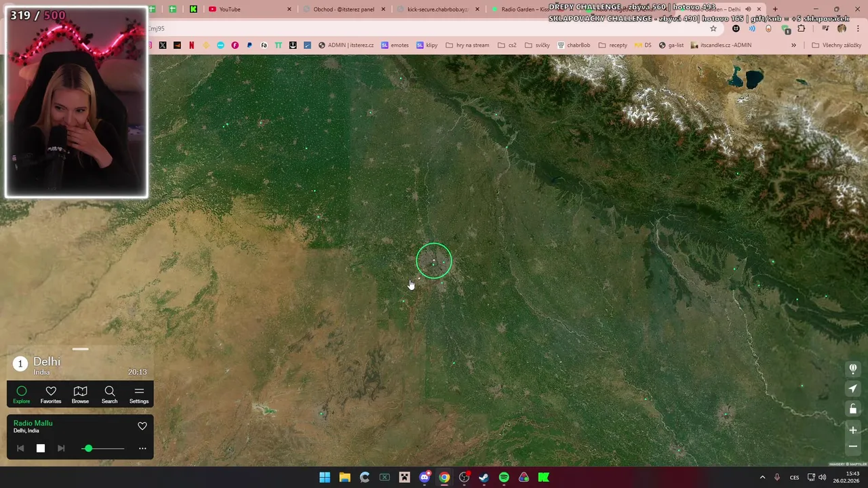This screenshot has height=488, width=868.
Task: Open the X (Twitter) bookmark icon
Action: (x=163, y=45)
